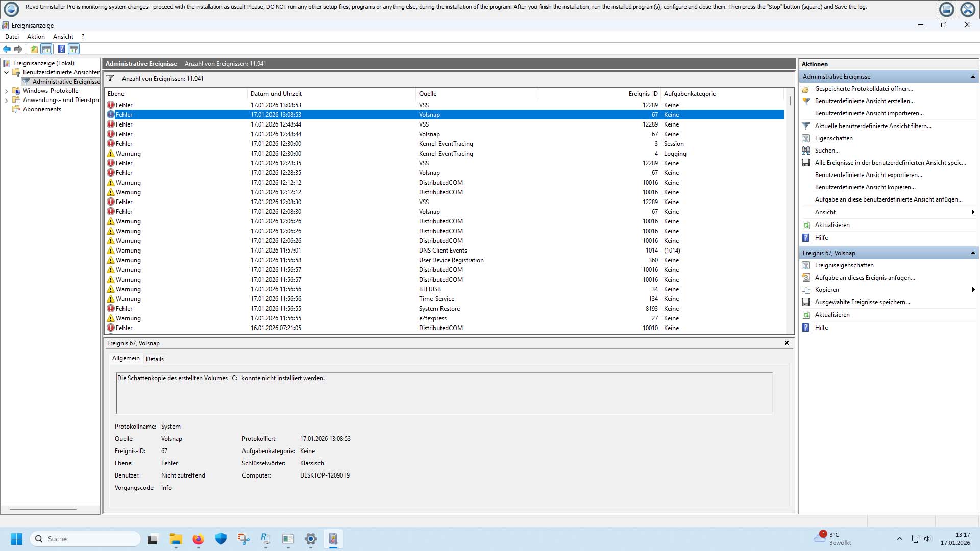Click the blue question mark help toolbar icon

pos(61,49)
